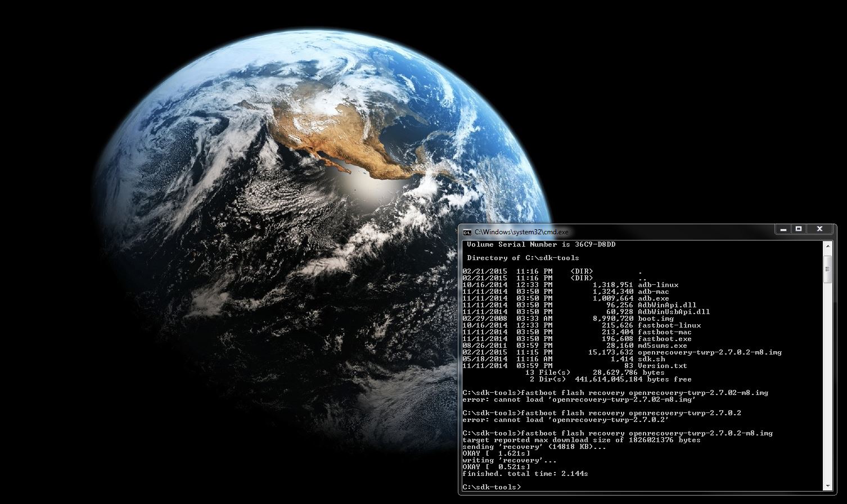Click the md5sums.exe file name
847x504 pixels.
click(x=662, y=346)
